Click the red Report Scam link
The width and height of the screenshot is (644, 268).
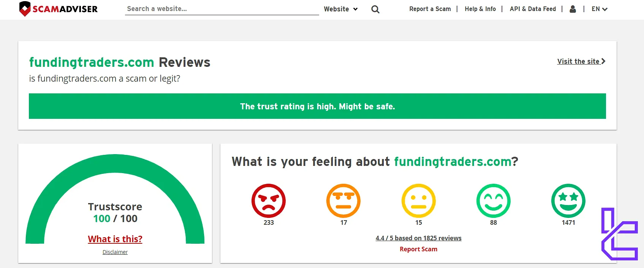tap(418, 249)
